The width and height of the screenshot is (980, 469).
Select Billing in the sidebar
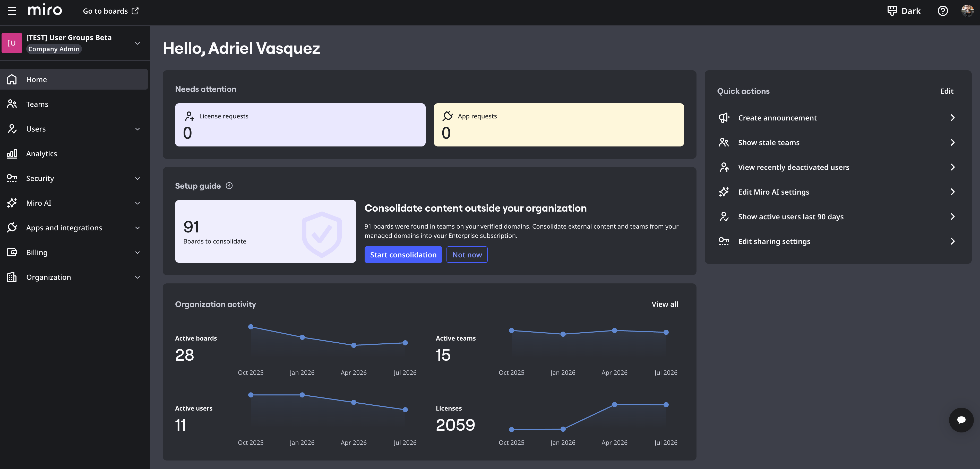tap(74, 253)
